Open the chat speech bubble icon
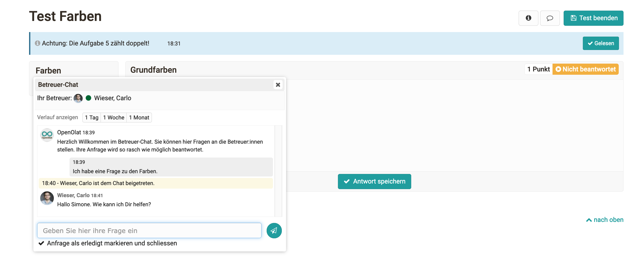The width and height of the screenshot is (644, 256). [x=550, y=18]
